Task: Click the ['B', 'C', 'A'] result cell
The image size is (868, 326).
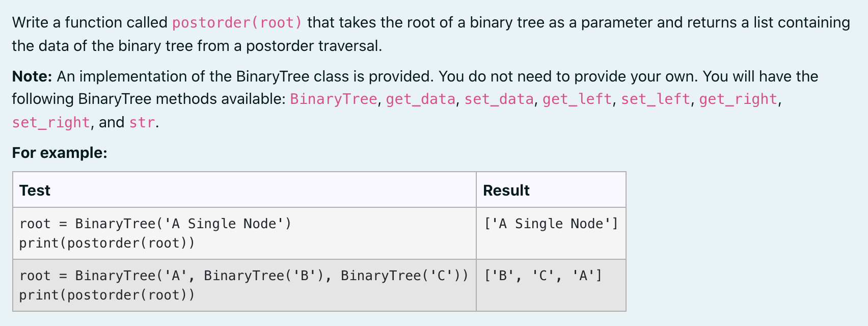Action: [551, 285]
